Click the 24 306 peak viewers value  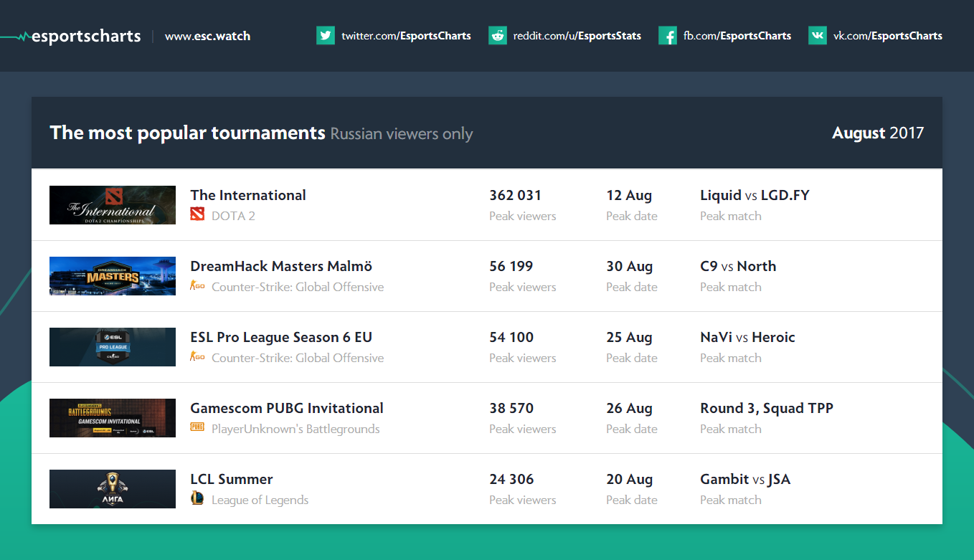point(511,479)
